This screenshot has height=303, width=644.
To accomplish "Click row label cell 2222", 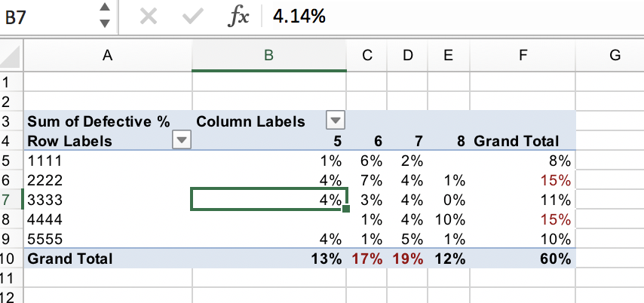I will (x=108, y=180).
